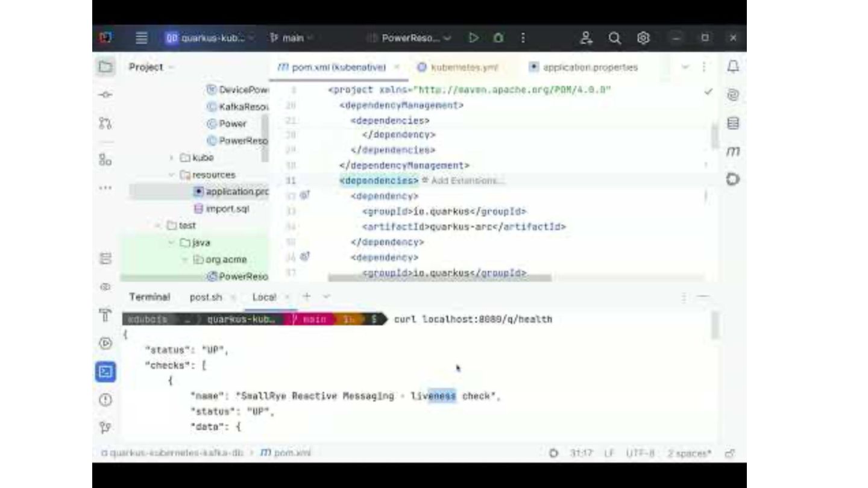The image size is (868, 488).
Task: Click the editor horizontal scrollbar
Action: (439, 278)
